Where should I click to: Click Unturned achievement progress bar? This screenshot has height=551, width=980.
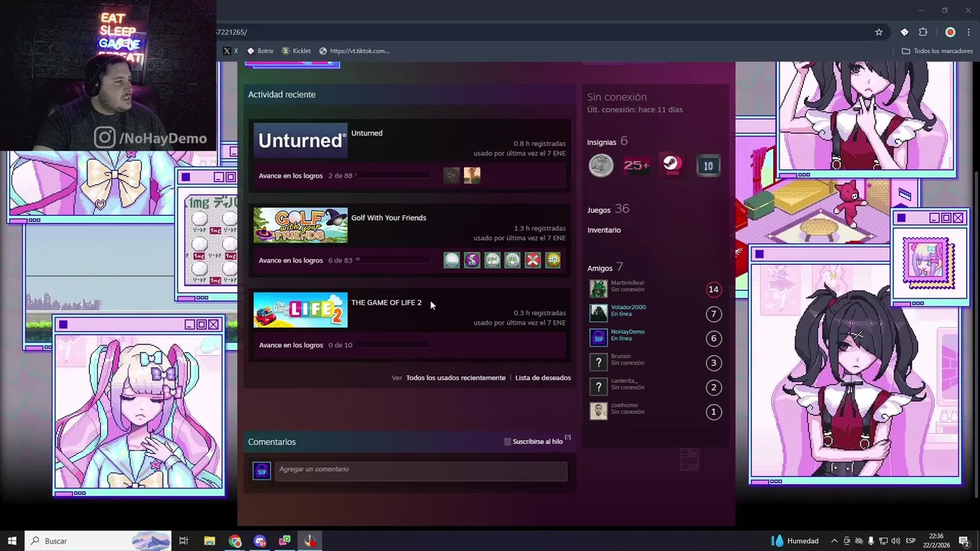point(393,176)
